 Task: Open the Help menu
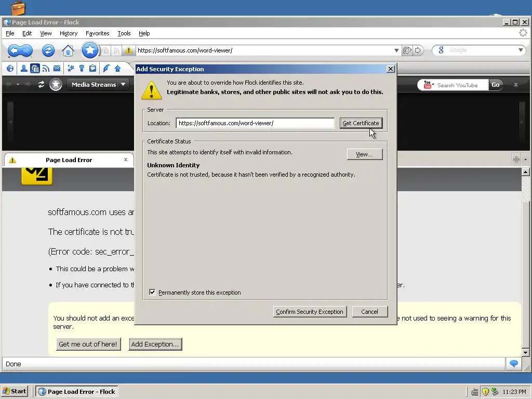point(144,33)
